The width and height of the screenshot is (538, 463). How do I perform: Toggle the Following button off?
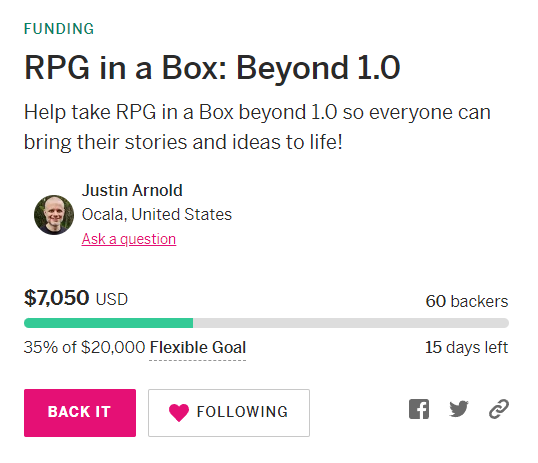tap(229, 413)
